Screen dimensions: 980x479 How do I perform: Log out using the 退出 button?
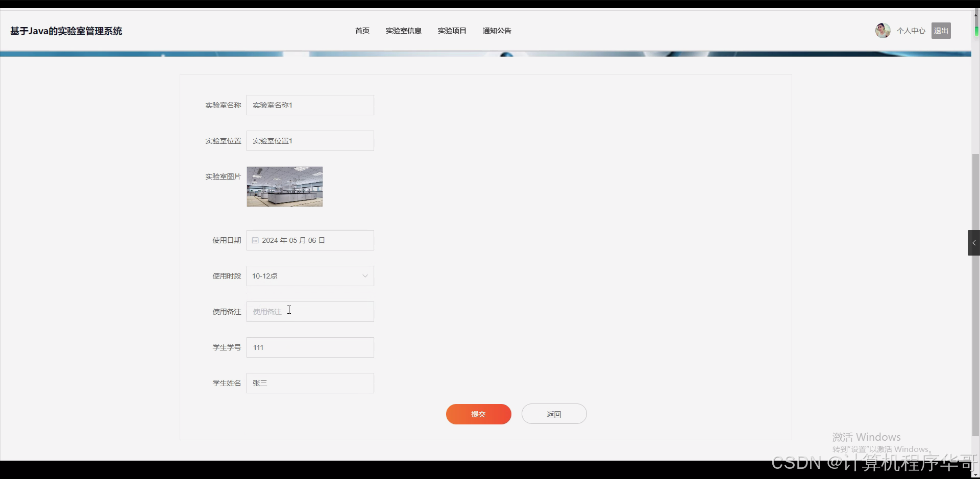(x=941, y=30)
